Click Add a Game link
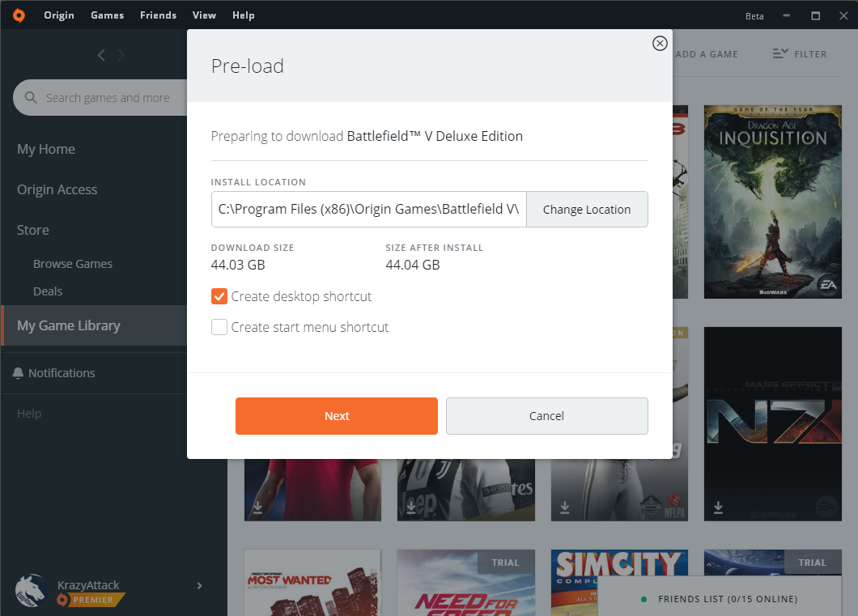This screenshot has width=858, height=616. pyautogui.click(x=707, y=54)
